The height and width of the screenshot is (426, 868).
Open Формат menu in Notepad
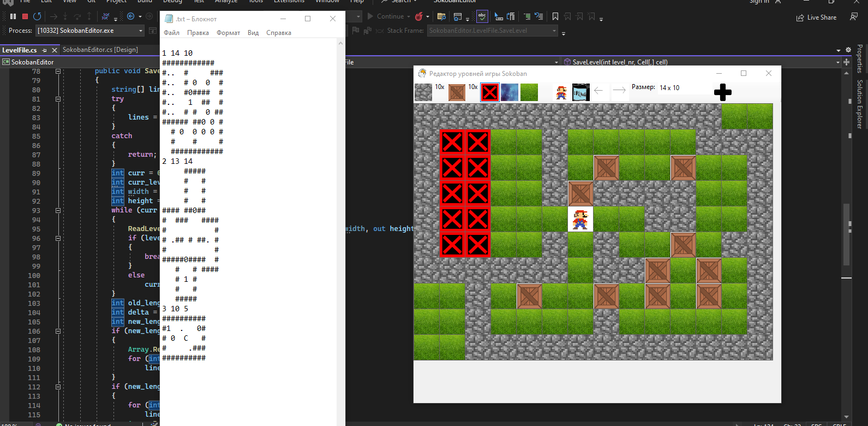point(229,33)
